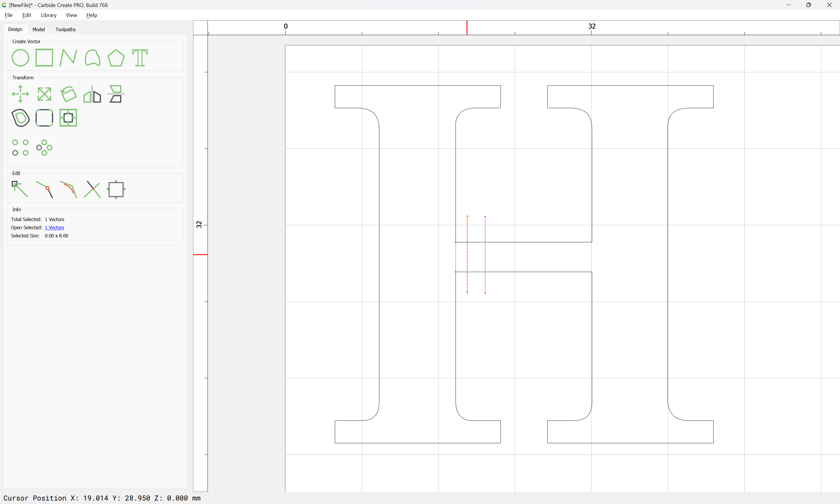
Task: Click the rectangle edit tool in Edit
Action: click(116, 189)
